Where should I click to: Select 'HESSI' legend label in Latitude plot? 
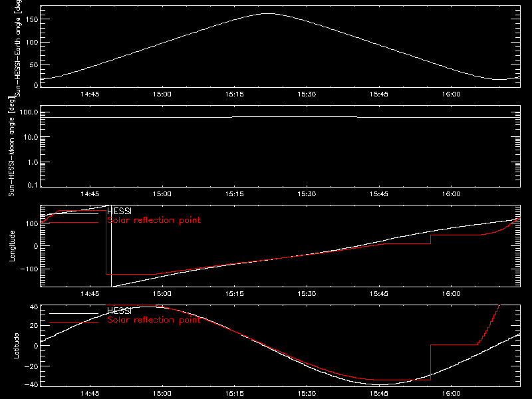coord(119,311)
